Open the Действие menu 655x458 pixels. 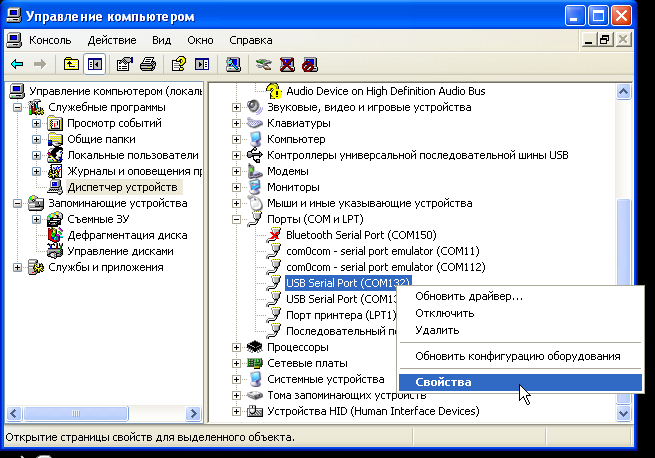(x=111, y=40)
